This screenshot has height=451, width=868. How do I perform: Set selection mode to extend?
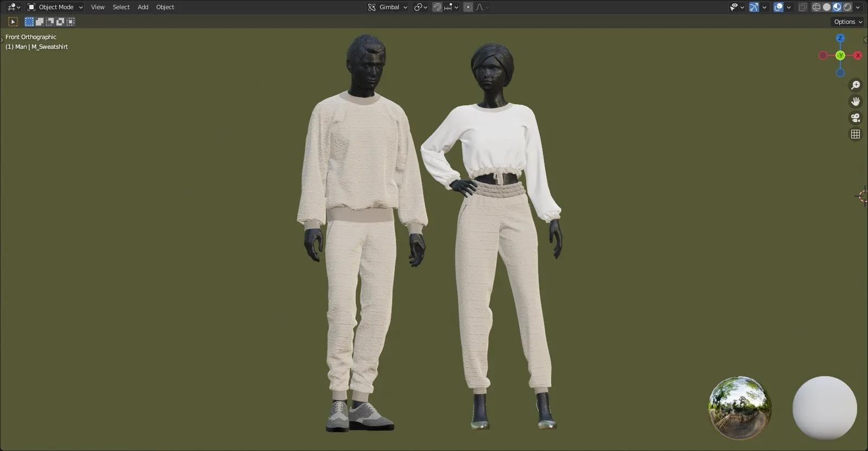tap(40, 22)
